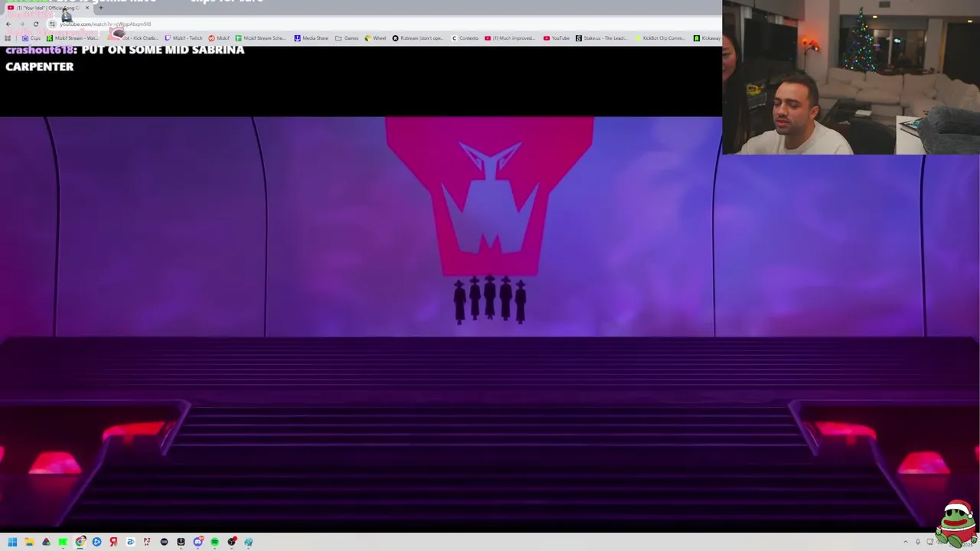This screenshot has width=980, height=551.
Task: Open the Mizkif Reddit bookmark
Action: [219, 37]
